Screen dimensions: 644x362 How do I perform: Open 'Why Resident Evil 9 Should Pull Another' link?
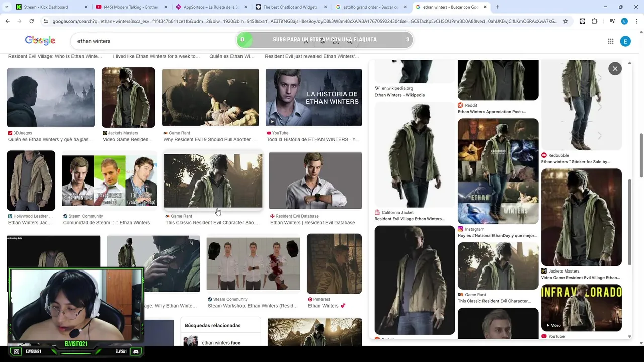pyautogui.click(x=210, y=140)
